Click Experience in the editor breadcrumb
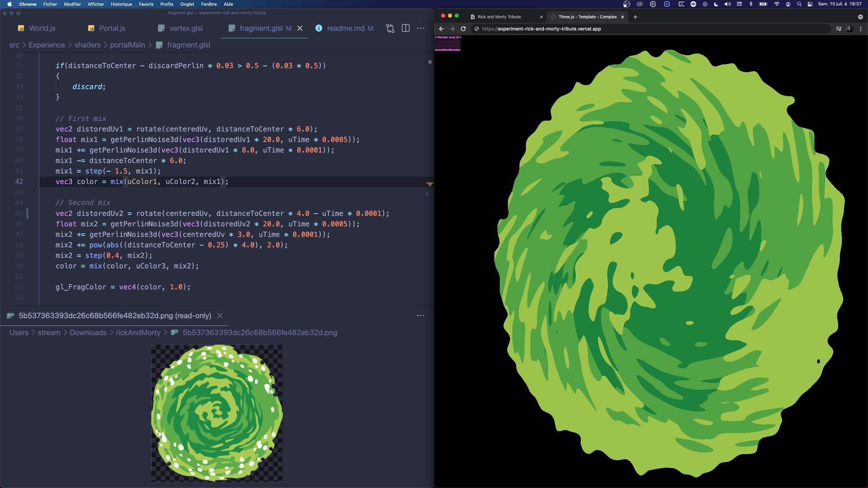The height and width of the screenshot is (488, 868). 47,45
